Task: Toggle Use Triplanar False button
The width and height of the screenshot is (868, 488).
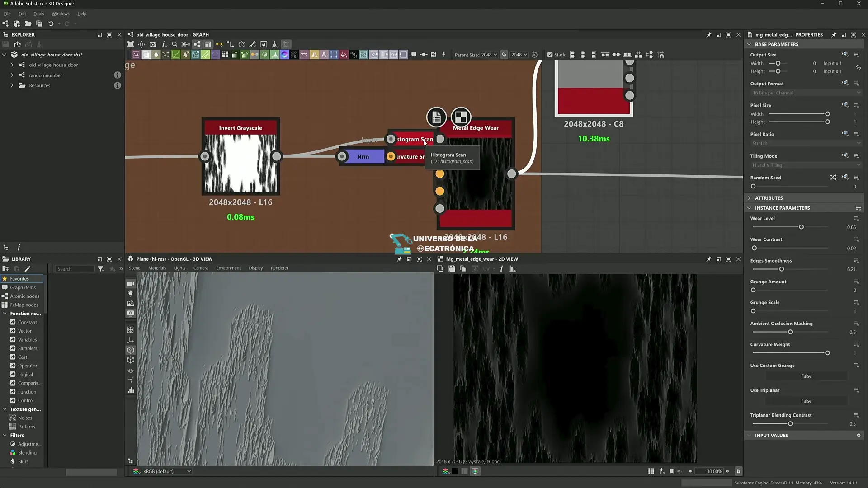Action: coord(806,401)
